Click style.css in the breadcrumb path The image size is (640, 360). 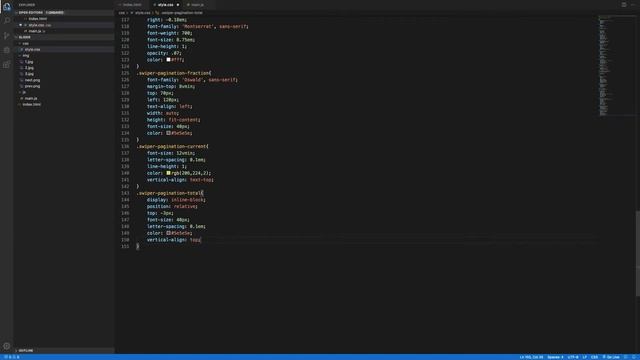(x=143, y=13)
